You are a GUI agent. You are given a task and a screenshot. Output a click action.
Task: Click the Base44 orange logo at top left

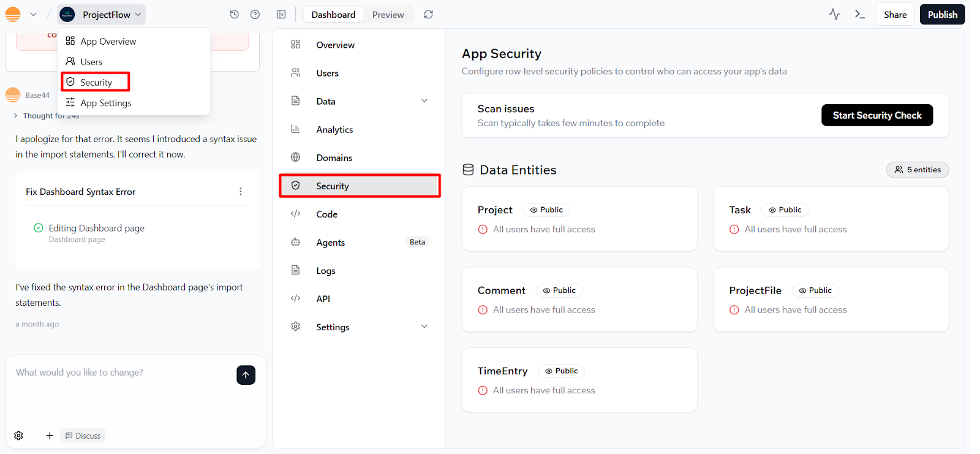(13, 14)
